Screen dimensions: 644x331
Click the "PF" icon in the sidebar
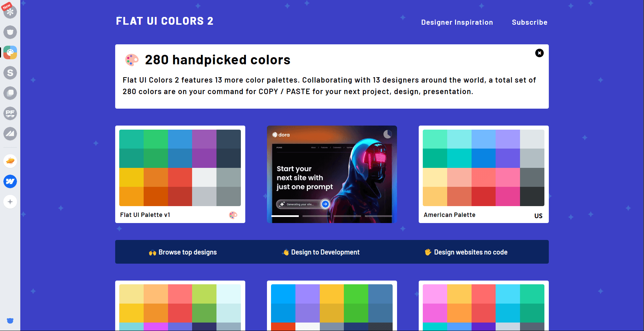(x=10, y=113)
